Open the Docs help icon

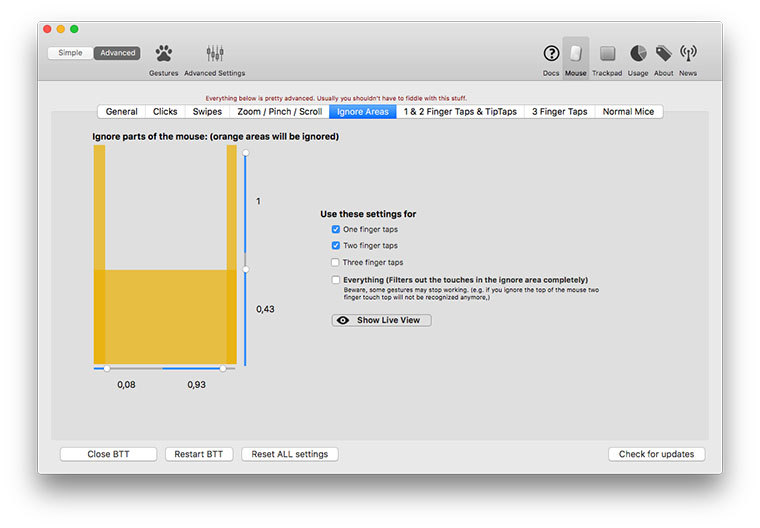(x=551, y=54)
